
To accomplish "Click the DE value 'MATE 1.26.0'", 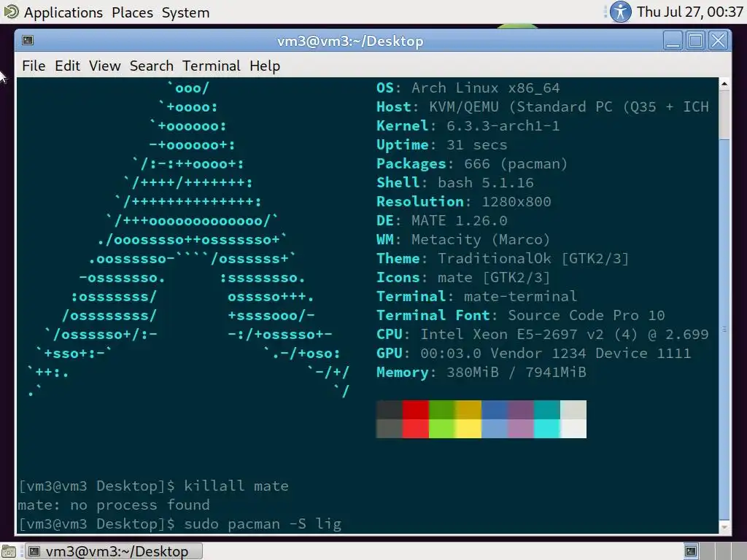I will [460, 220].
